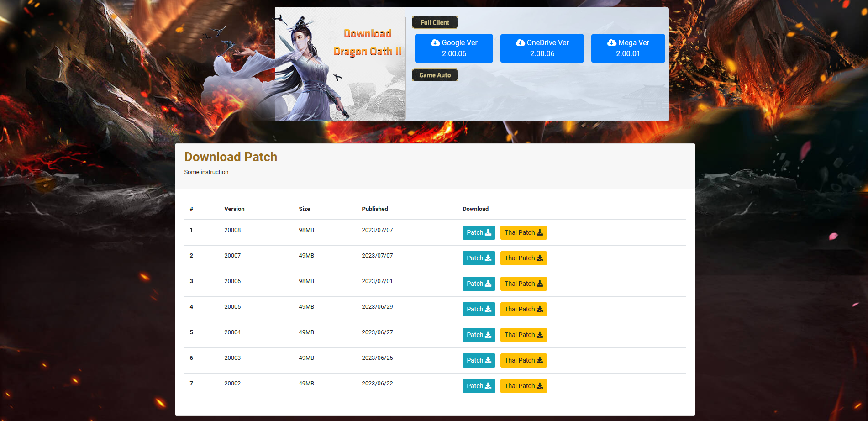The image size is (868, 421).
Task: Select the Full Client tab
Action: [x=435, y=22]
